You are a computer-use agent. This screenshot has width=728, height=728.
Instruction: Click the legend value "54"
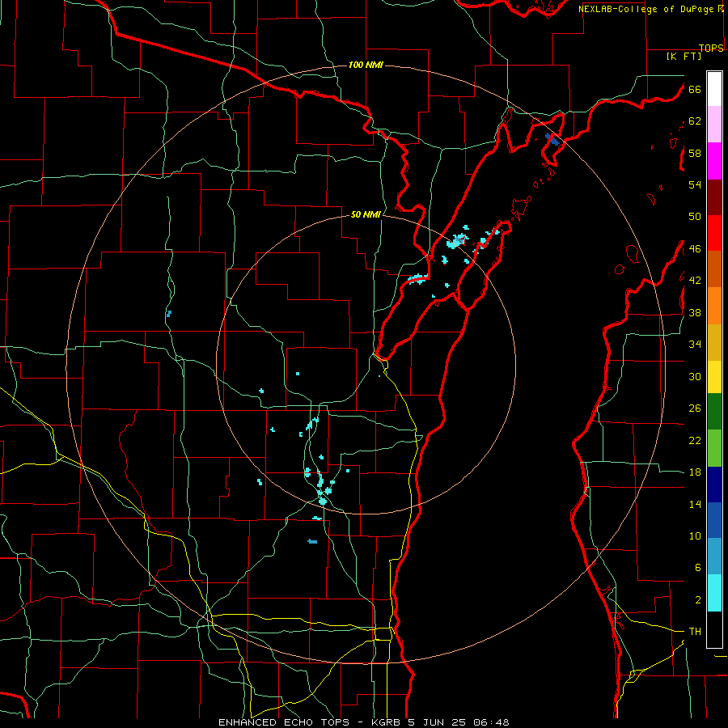click(x=695, y=184)
